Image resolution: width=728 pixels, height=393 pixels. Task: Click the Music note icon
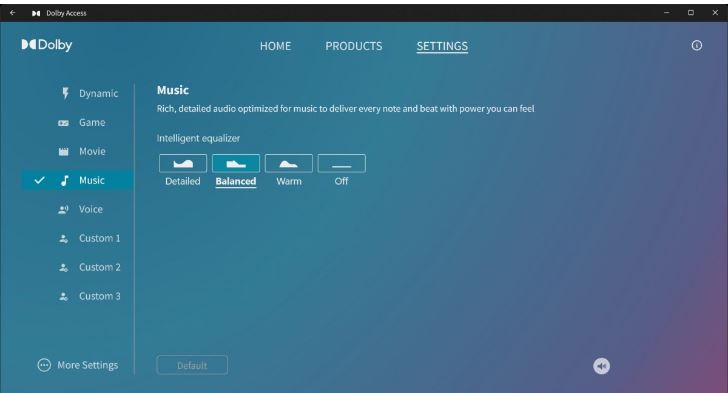point(65,180)
